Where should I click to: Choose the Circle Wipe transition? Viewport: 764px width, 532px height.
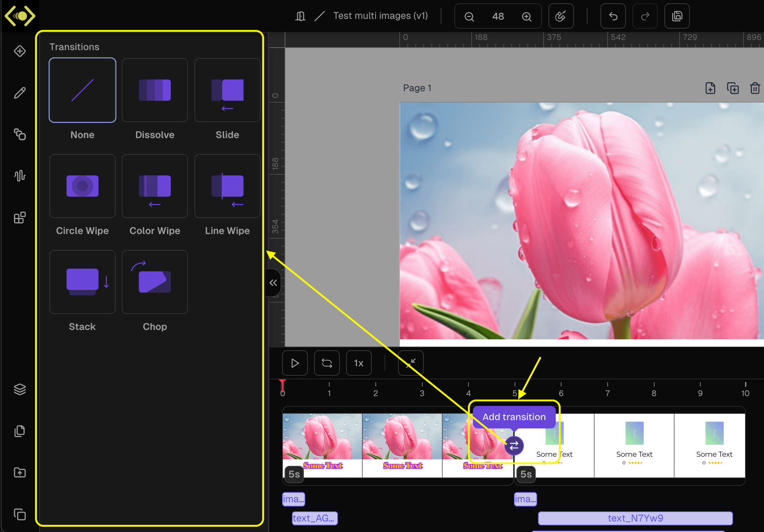coord(83,186)
